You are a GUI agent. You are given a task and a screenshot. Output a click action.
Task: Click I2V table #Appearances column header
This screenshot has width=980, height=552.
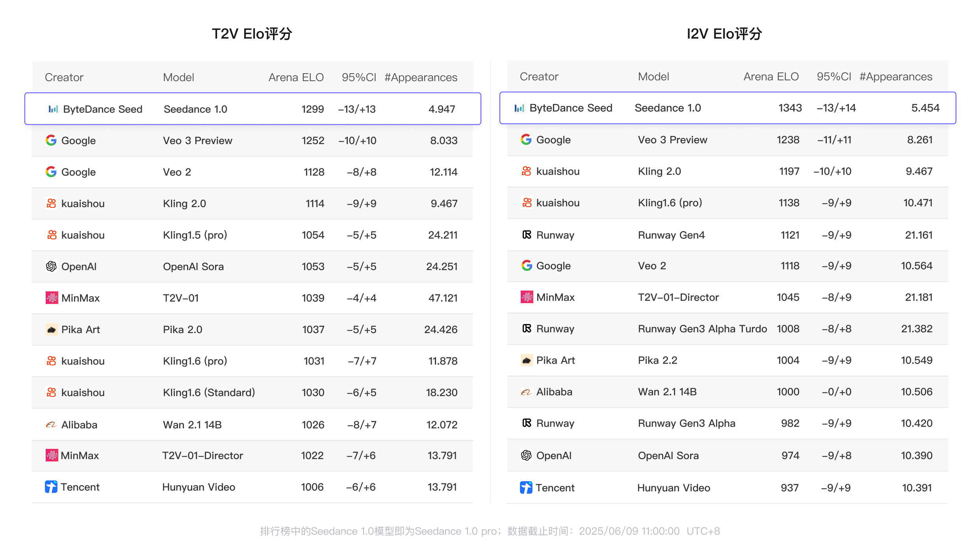(896, 76)
